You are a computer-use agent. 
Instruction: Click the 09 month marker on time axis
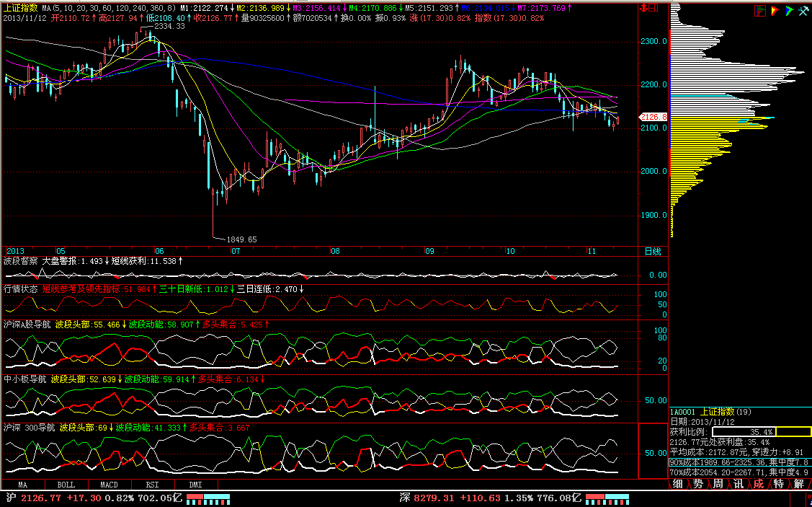coord(430,252)
